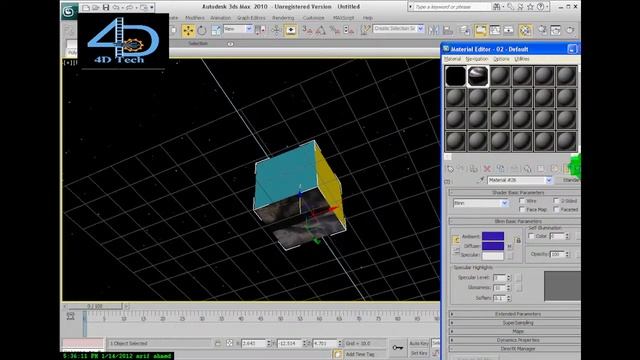Click the Mirror tool icon
The height and width of the screenshot is (360, 640).
coord(433,30)
